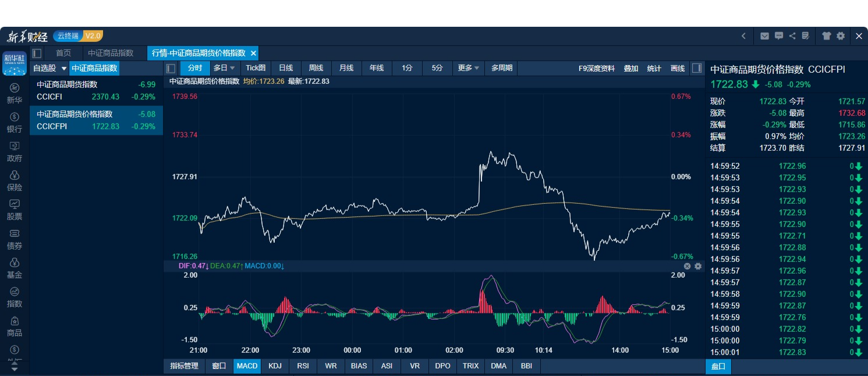868x376 pixels.
Task: Select the CCICFPI 中证商品期货价格指数 row
Action: (96, 120)
